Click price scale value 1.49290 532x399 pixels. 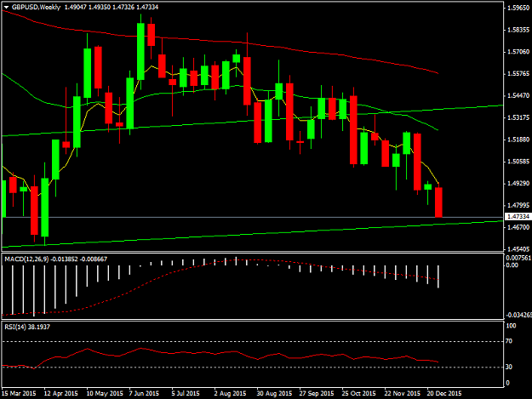pyautogui.click(x=518, y=184)
